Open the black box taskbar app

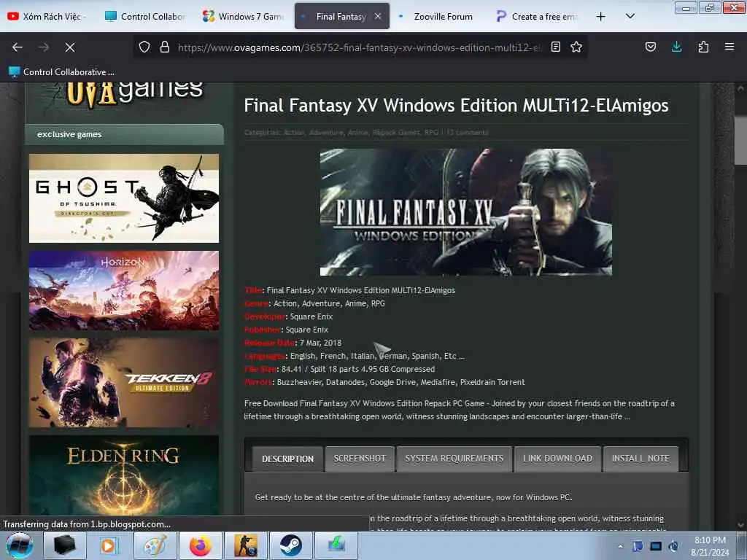pos(65,545)
